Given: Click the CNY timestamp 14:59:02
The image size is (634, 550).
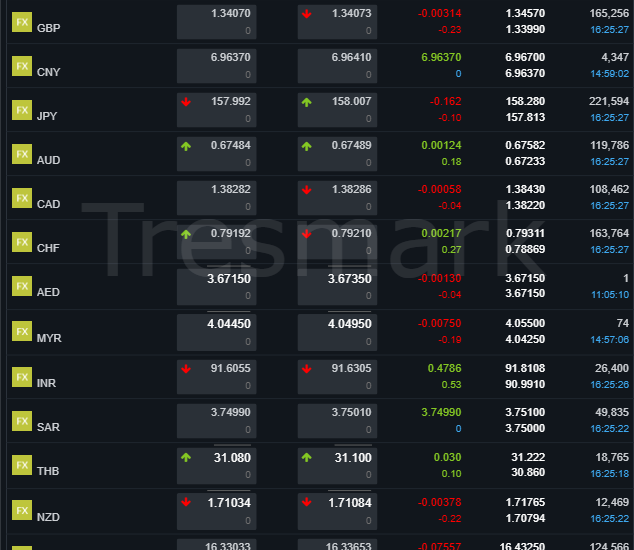Looking at the screenshot, I should click(610, 74).
